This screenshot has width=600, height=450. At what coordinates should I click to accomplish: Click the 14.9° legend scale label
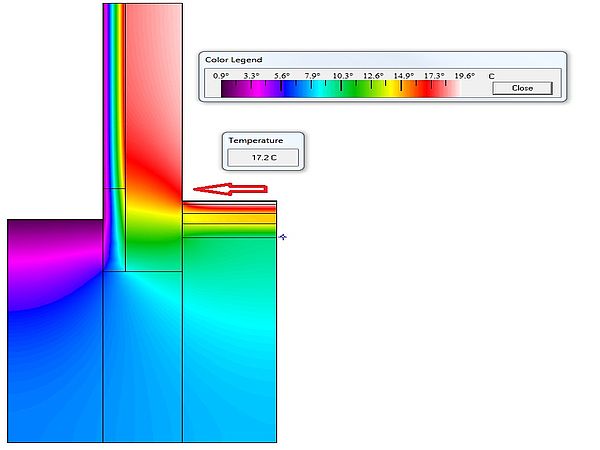(404, 75)
